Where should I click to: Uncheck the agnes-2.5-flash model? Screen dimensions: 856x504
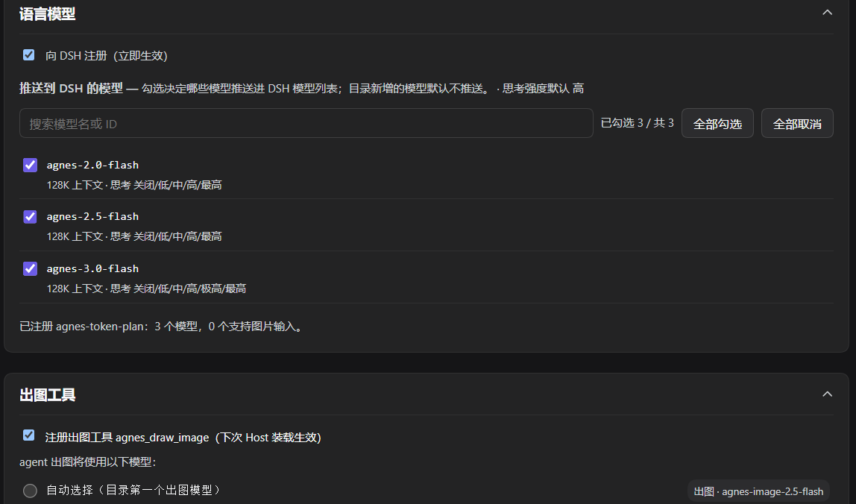30,217
